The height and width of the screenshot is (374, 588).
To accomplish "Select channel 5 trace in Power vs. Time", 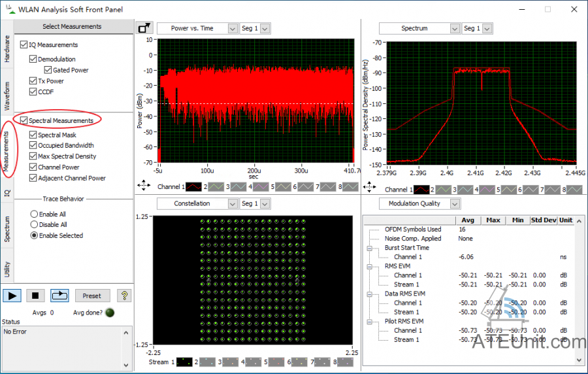I will coord(283,187).
